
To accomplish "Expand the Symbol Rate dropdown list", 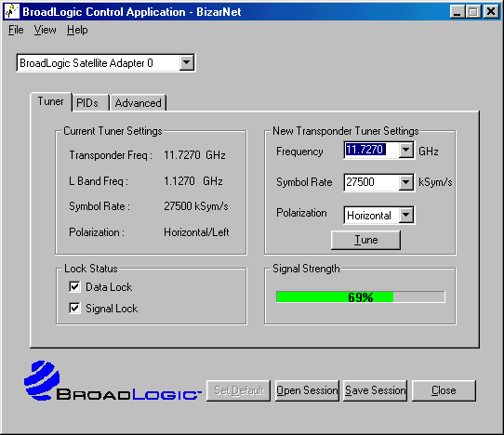I will click(x=406, y=182).
